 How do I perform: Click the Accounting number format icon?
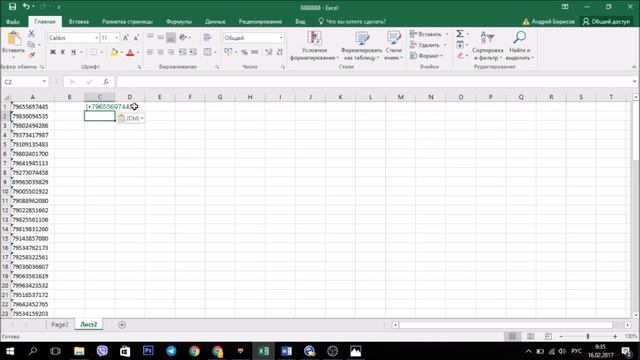click(228, 52)
